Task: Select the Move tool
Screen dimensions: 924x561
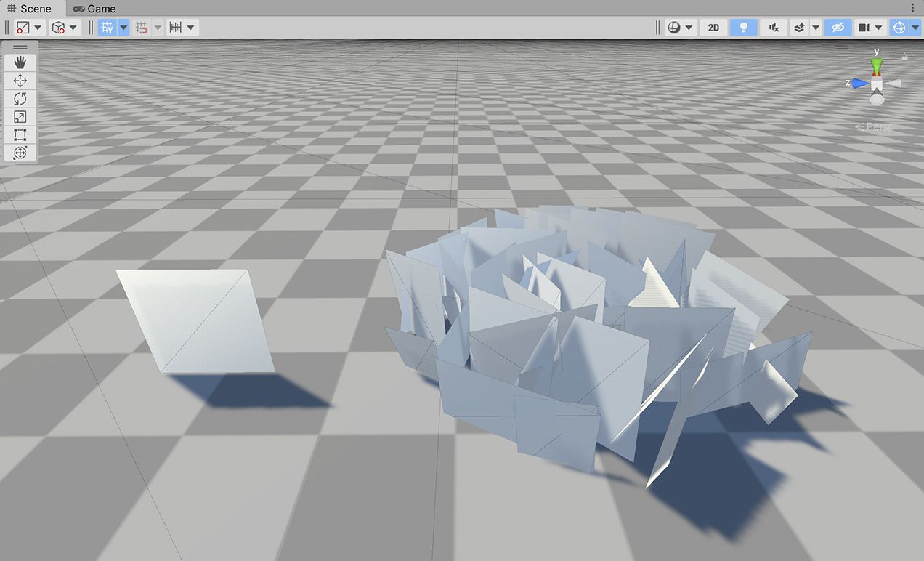Action: (x=20, y=80)
